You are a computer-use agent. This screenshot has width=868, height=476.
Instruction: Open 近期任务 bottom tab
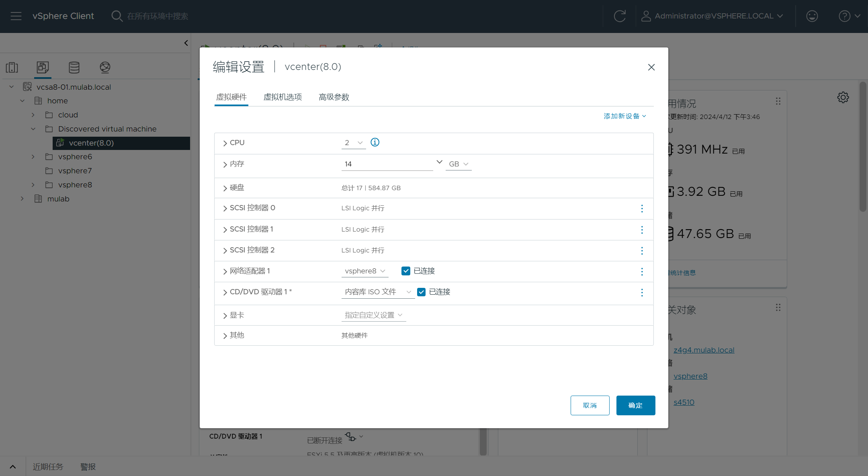tap(48, 467)
